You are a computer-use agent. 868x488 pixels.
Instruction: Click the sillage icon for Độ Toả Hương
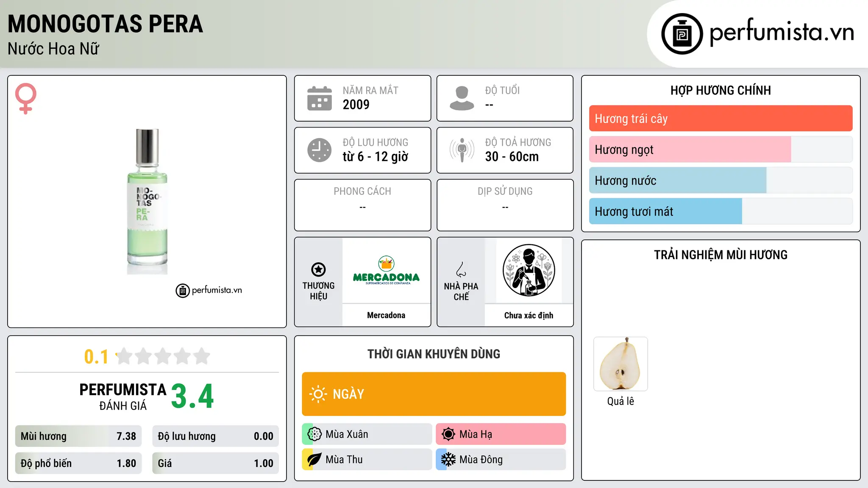click(462, 150)
